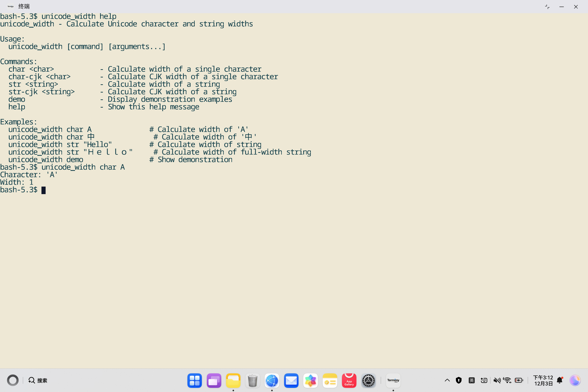The height and width of the screenshot is (392, 588).
Task: Click the terminal cursor prompt line
Action: click(44, 190)
